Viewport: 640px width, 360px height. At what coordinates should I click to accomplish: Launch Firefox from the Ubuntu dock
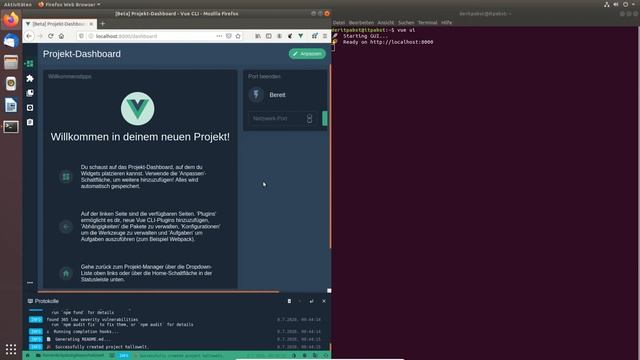(x=11, y=20)
